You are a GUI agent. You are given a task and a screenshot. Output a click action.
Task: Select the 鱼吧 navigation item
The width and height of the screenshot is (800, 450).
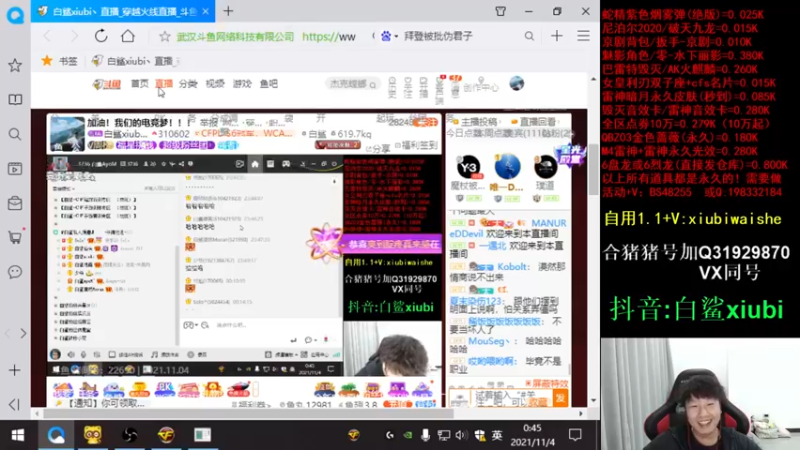tap(269, 84)
